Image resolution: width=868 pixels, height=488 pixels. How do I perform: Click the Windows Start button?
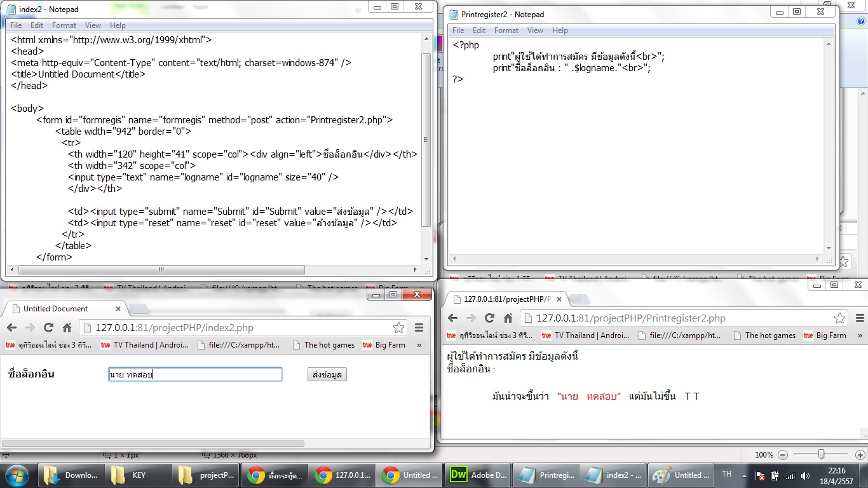click(17, 475)
